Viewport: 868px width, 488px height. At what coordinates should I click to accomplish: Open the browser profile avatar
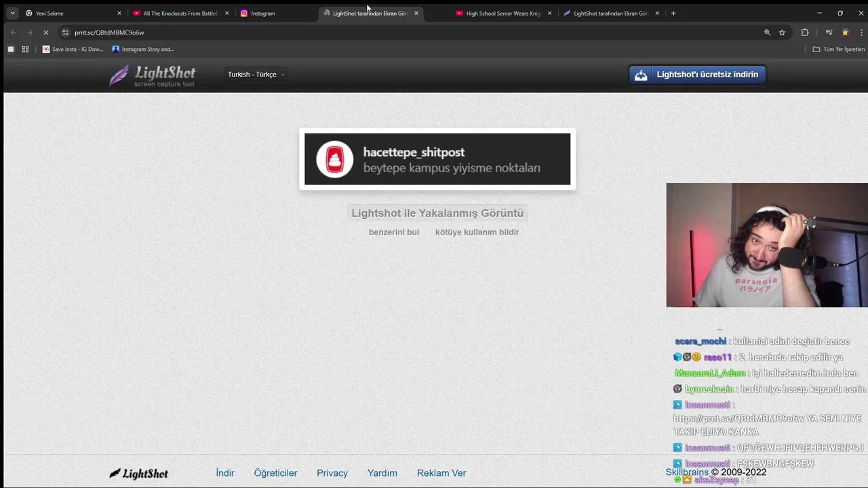[x=846, y=33]
